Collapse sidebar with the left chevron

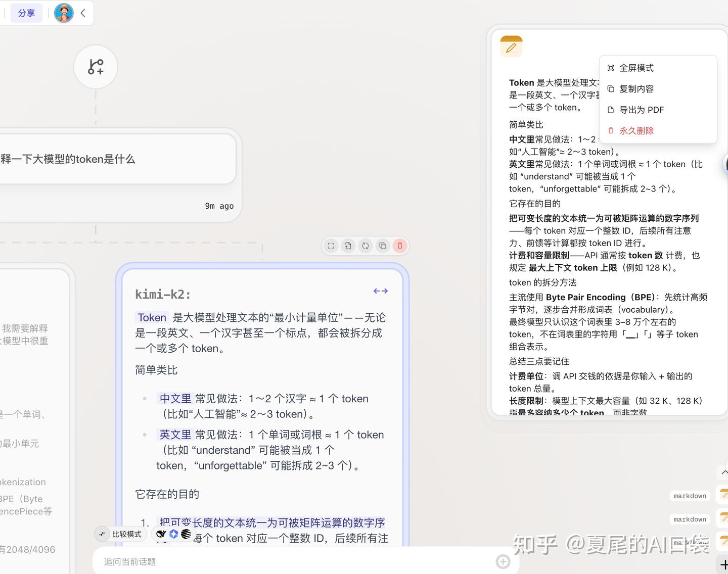pyautogui.click(x=83, y=13)
